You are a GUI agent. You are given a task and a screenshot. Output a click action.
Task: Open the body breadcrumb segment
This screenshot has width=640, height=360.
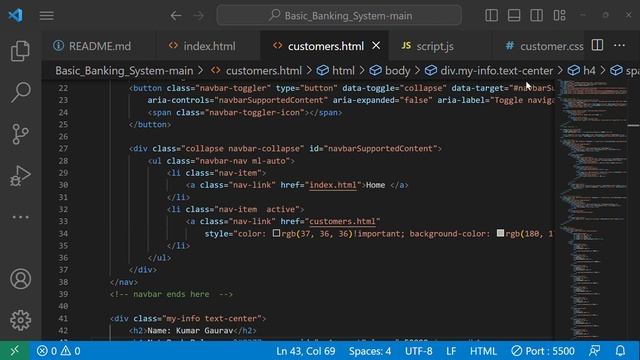pyautogui.click(x=390, y=71)
